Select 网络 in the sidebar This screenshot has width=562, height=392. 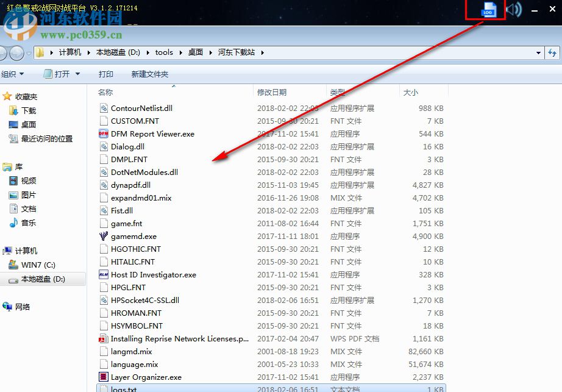coord(22,307)
